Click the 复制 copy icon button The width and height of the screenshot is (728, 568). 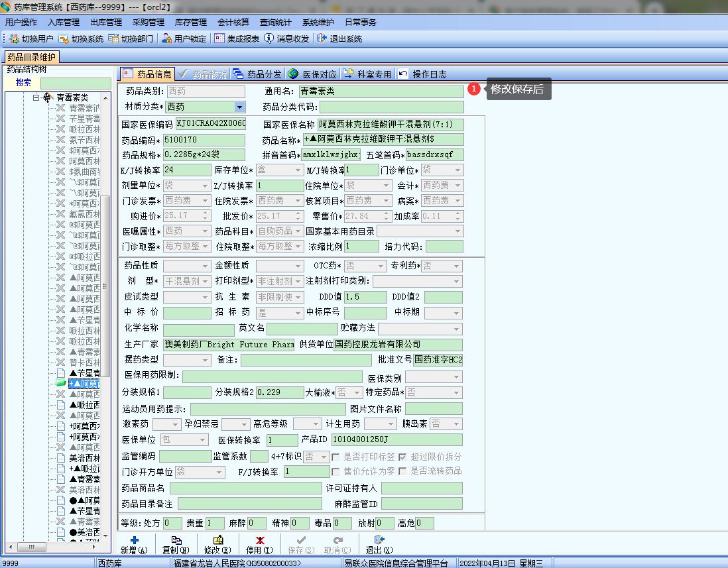click(176, 541)
